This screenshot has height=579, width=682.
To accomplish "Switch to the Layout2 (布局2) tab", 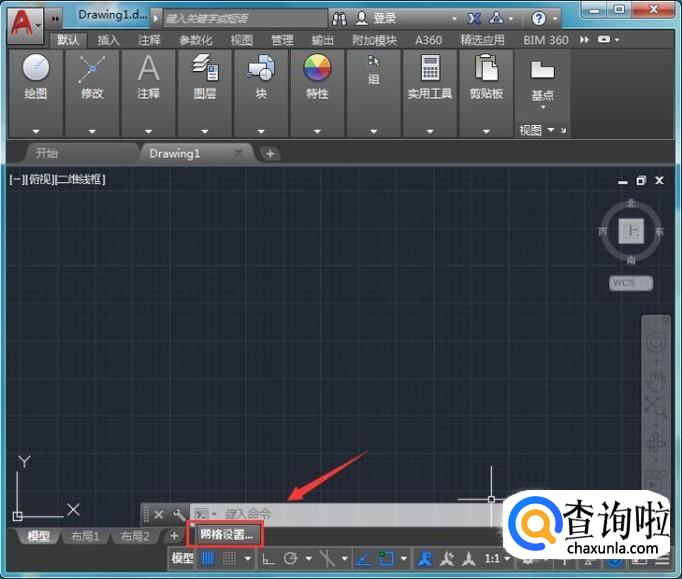I will point(135,537).
